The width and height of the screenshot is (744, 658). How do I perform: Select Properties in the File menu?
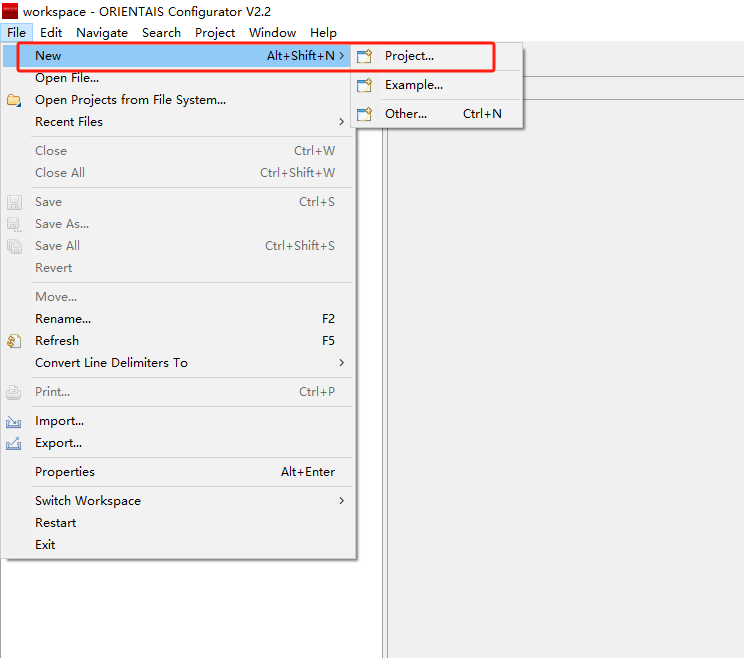coord(65,472)
